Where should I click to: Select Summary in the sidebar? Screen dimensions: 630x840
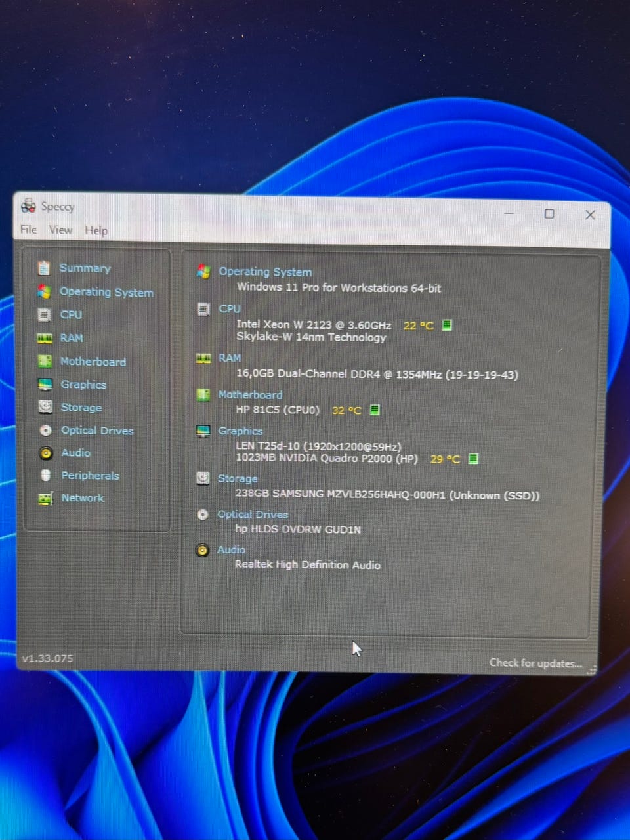tap(85, 268)
